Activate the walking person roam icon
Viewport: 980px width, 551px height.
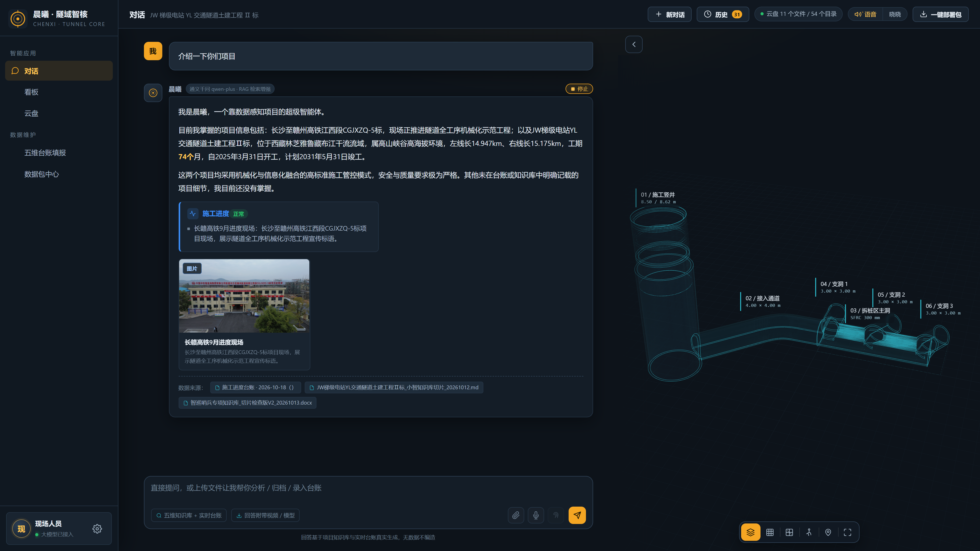[809, 532]
